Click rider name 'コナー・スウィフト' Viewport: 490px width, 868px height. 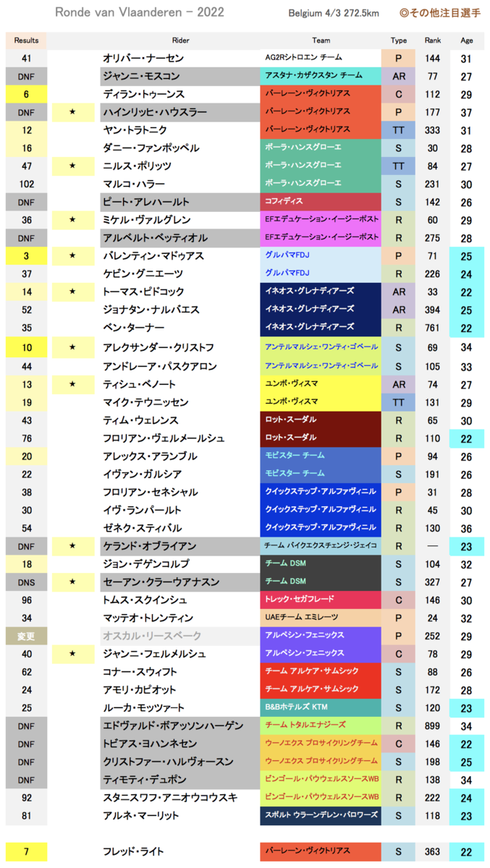(x=140, y=672)
